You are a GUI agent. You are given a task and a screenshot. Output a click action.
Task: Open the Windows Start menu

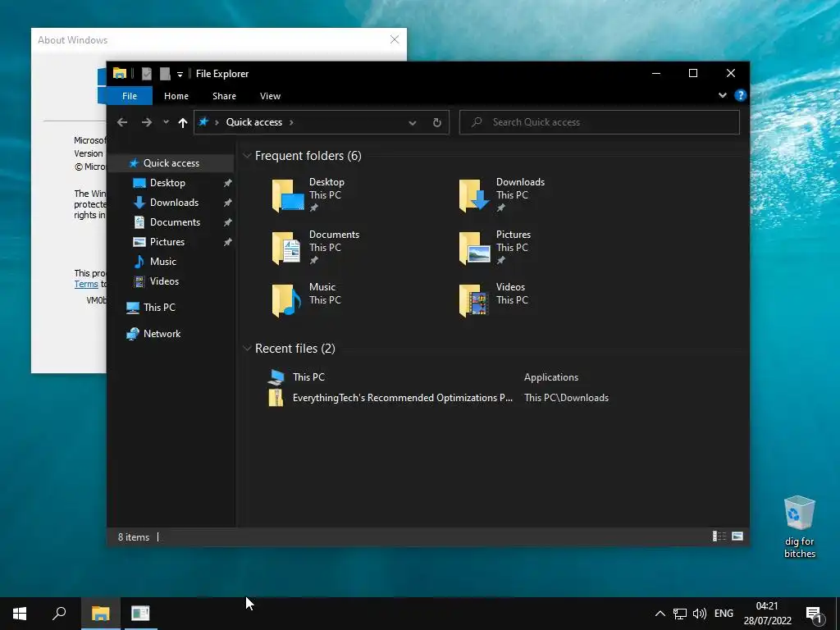20,614
